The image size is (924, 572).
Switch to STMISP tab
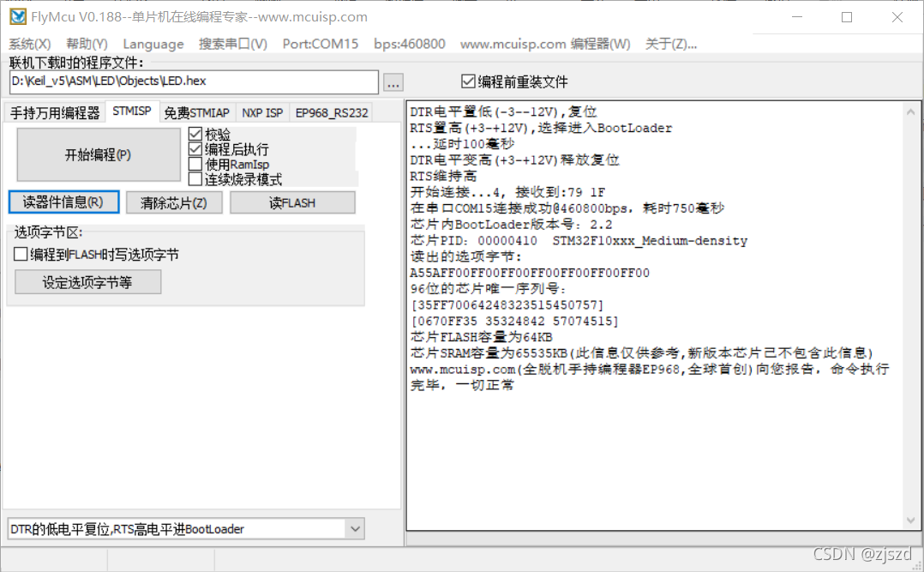pyautogui.click(x=132, y=111)
